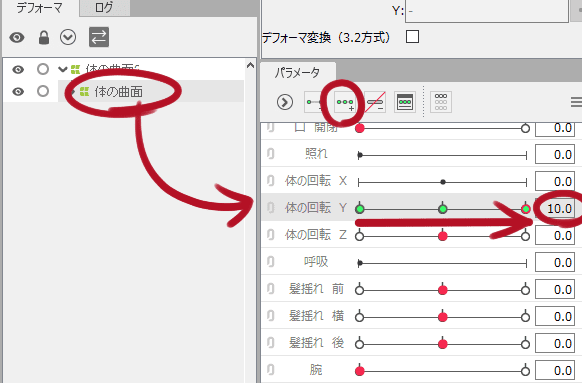Click the lock icon in deformer toolbar
The image size is (582, 383).
(44, 37)
